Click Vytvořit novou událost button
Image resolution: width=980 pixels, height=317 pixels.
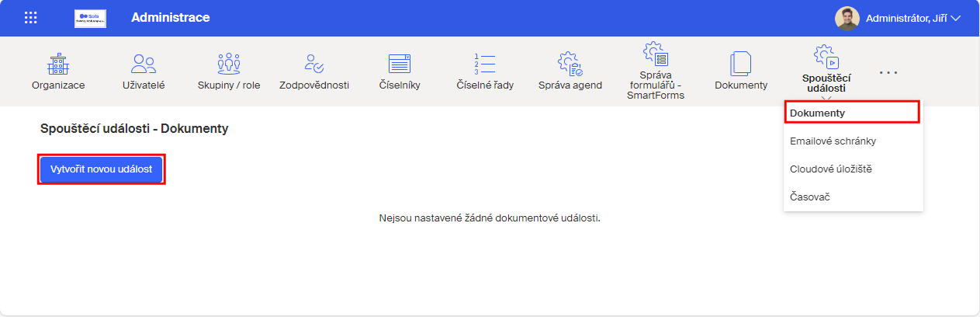click(x=101, y=169)
